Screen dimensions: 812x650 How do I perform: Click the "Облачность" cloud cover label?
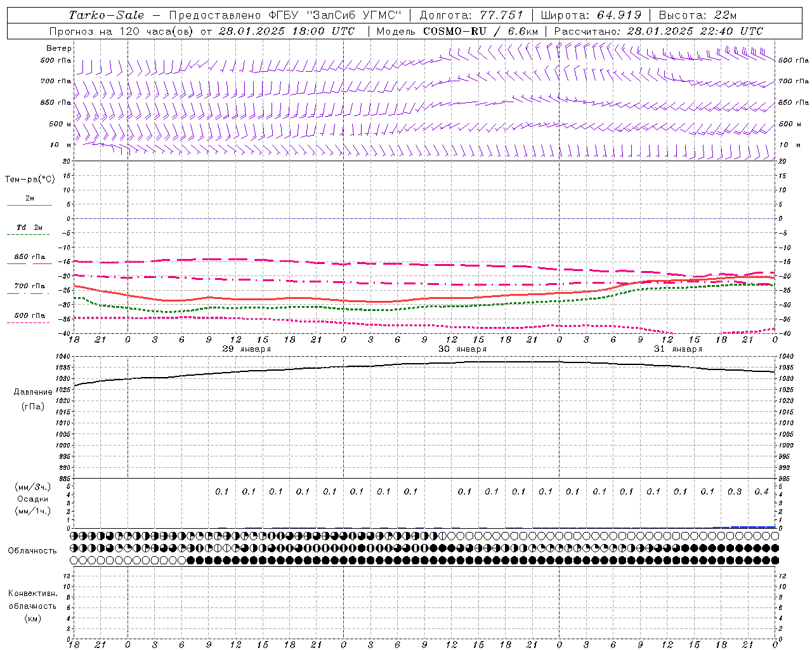(32, 550)
